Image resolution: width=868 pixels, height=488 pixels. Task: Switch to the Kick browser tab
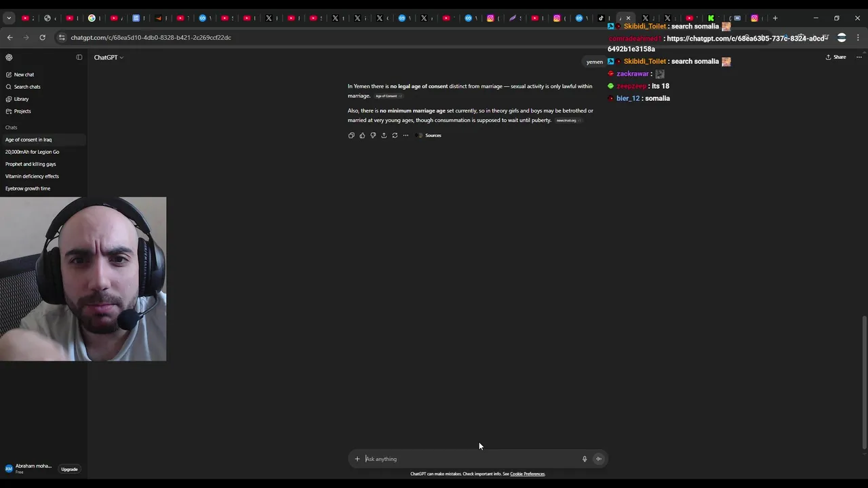pos(713,18)
